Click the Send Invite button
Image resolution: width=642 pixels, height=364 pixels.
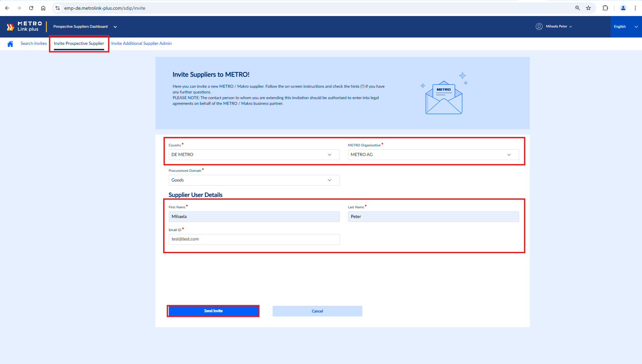213,311
